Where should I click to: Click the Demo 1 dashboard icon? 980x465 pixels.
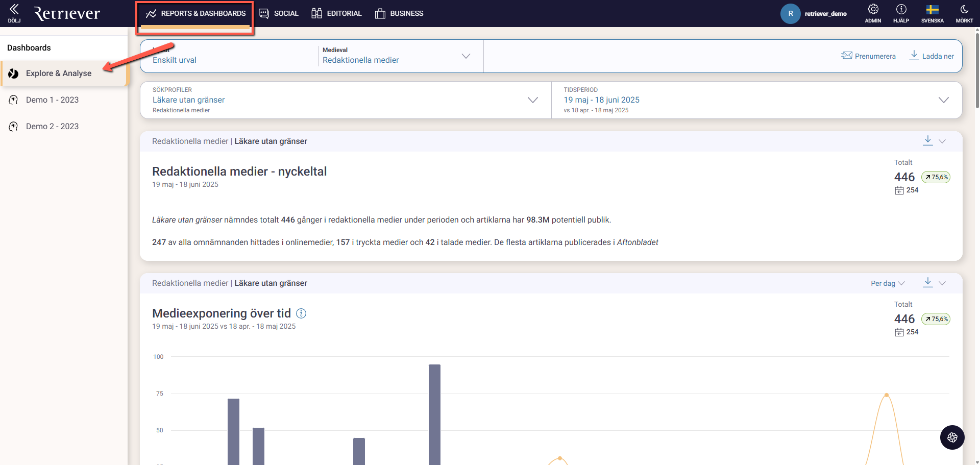point(13,100)
